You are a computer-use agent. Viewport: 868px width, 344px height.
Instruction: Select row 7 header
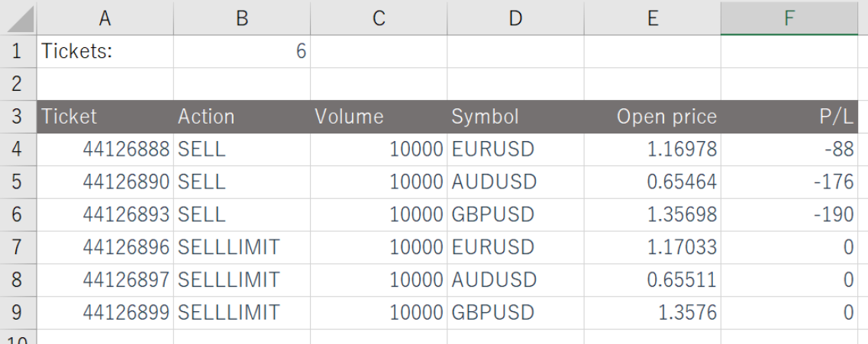pyautogui.click(x=18, y=247)
